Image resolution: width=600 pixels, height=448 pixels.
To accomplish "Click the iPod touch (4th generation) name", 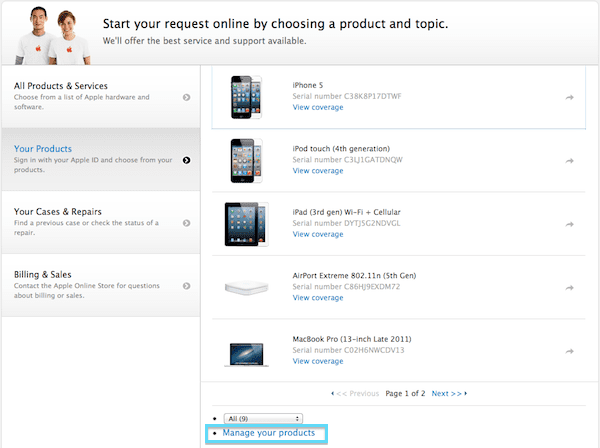I will pos(341,149).
